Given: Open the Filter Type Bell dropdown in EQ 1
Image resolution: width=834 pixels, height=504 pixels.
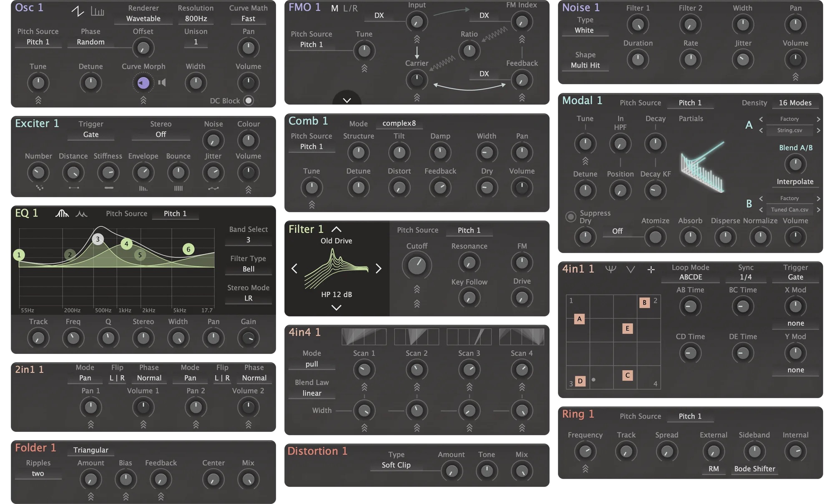Looking at the screenshot, I should tap(248, 269).
